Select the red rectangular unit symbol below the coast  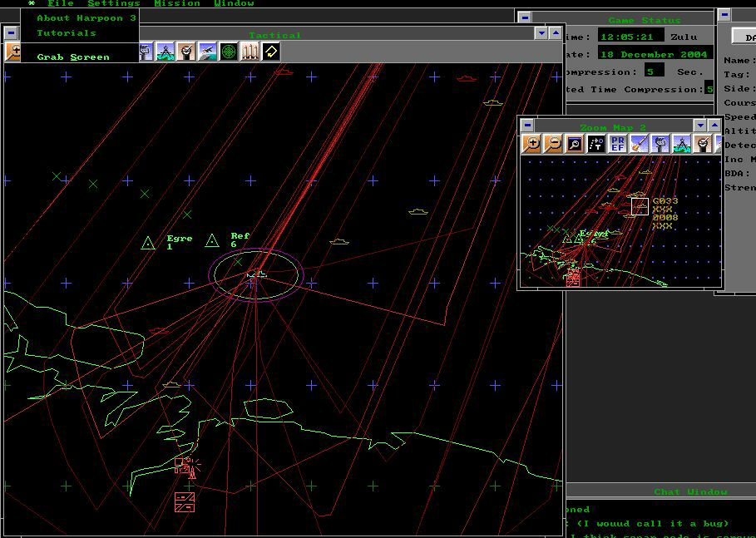(x=185, y=502)
